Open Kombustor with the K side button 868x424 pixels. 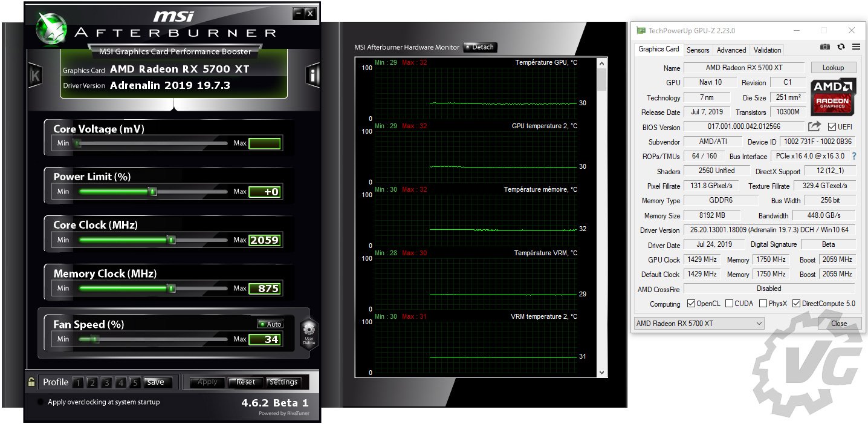[35, 75]
